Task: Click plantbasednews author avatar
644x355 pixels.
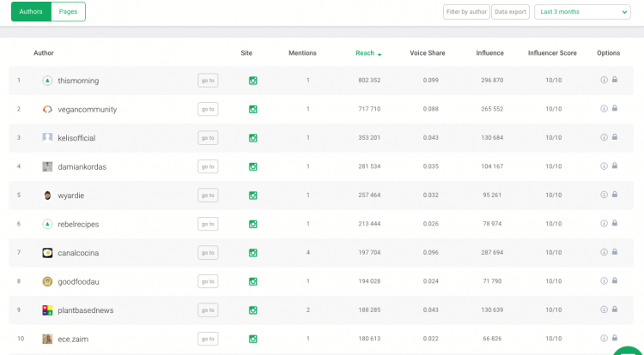Action: click(47, 310)
